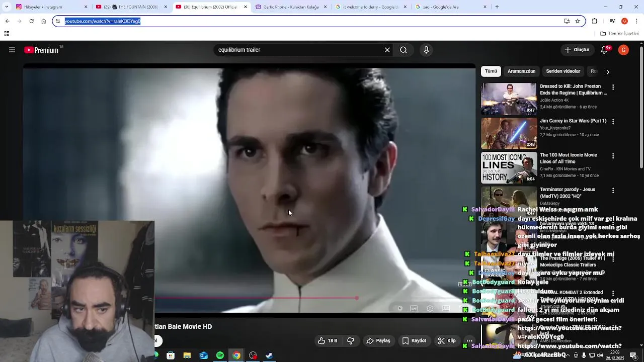Select the Serinden videolar filter chip
This screenshot has height=362, width=644.
563,71
